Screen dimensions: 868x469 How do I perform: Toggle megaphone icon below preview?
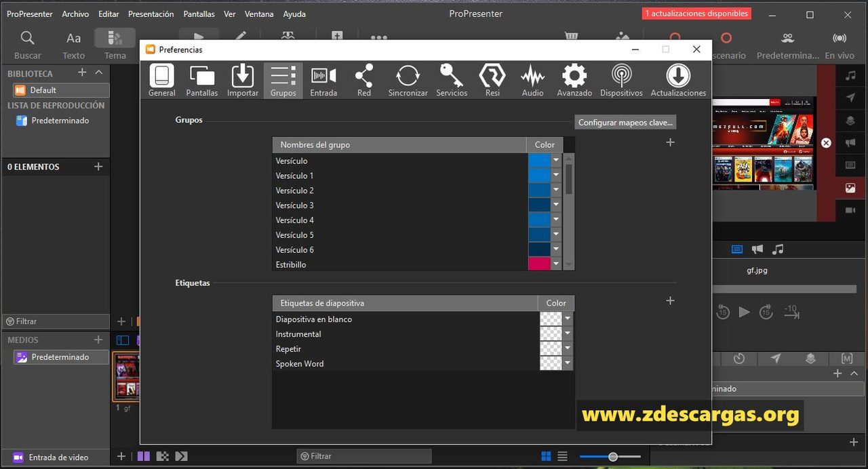[x=757, y=249]
